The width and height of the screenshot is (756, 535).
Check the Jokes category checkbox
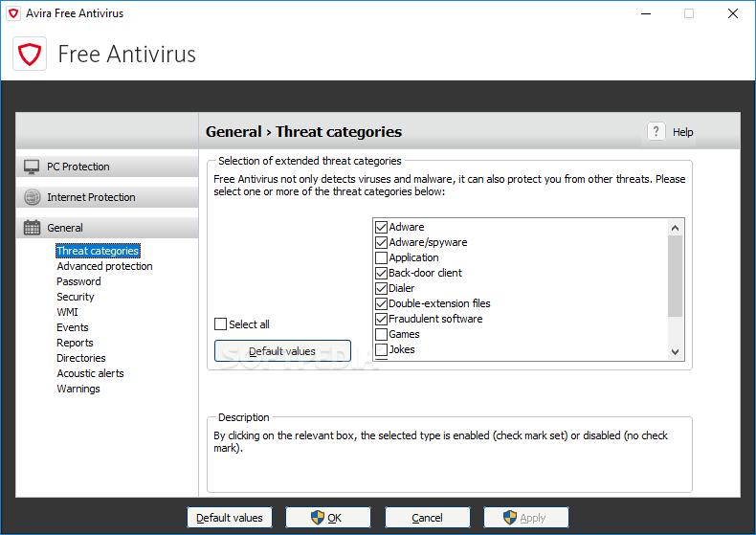click(x=382, y=349)
